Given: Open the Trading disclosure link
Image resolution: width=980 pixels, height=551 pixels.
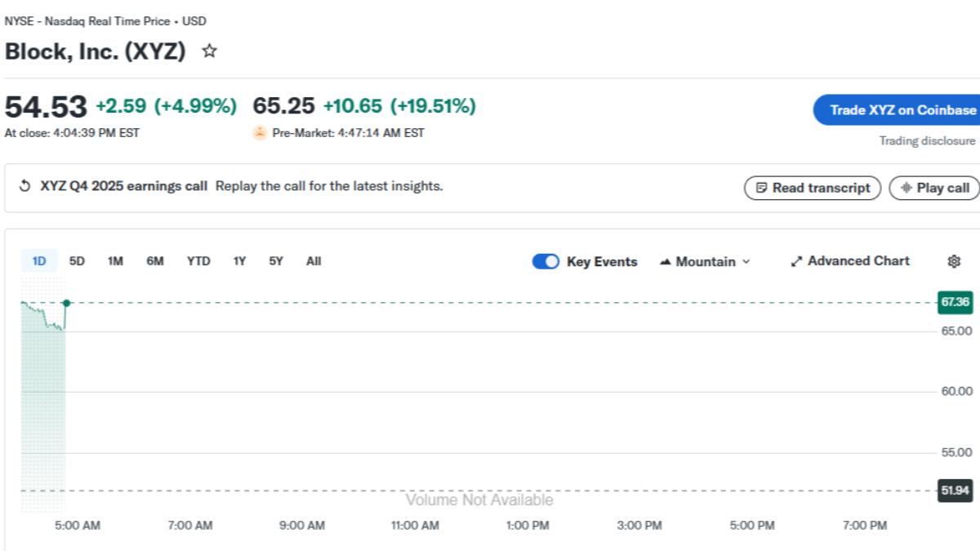Looking at the screenshot, I should pos(927,140).
